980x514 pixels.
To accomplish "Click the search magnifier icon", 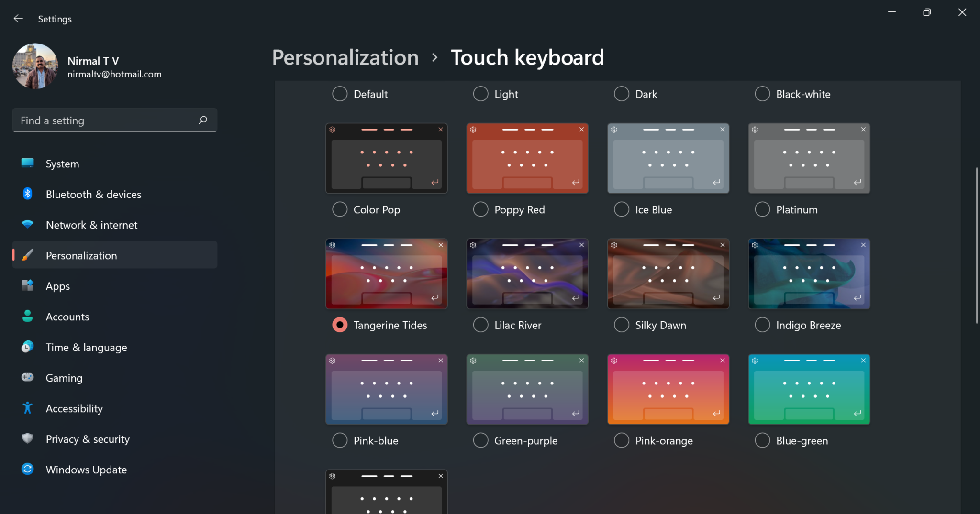I will 203,120.
